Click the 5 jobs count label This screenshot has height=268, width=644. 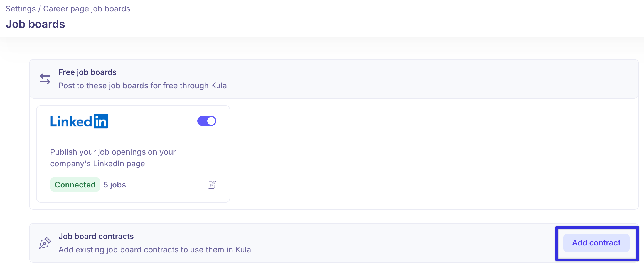[115, 185]
